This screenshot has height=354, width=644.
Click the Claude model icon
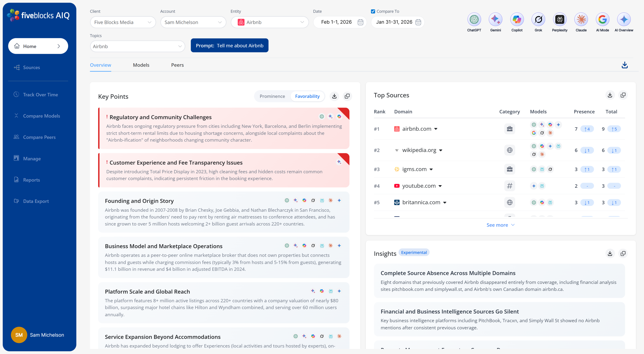coord(581,20)
